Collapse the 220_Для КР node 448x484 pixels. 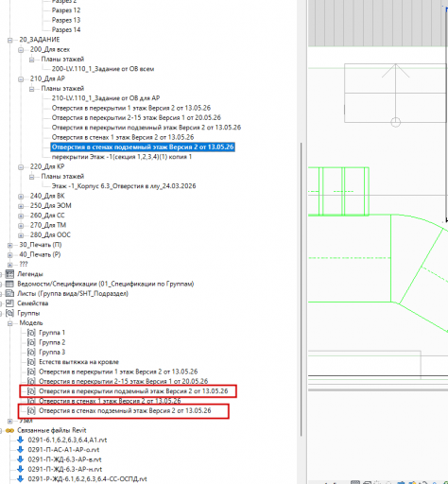(21, 167)
